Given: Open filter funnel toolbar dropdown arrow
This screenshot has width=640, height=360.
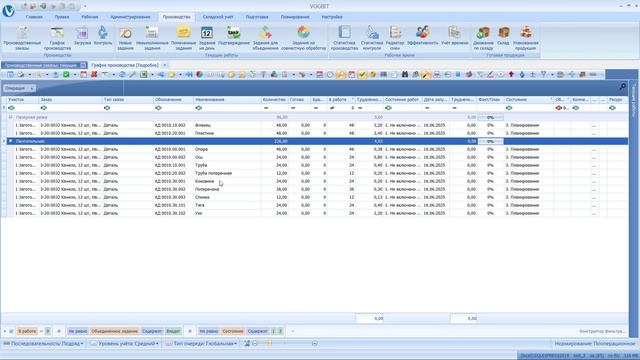Looking at the screenshot, I should [552, 74].
